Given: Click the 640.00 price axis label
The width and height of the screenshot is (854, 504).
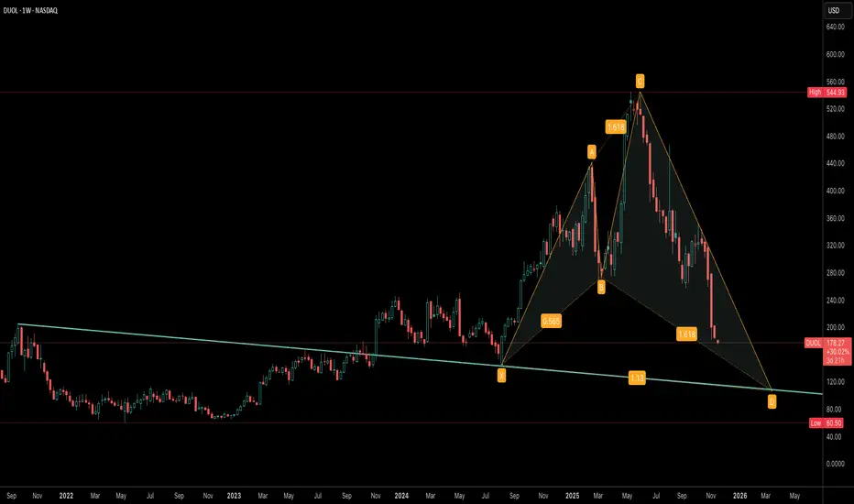Looking at the screenshot, I should point(835,27).
